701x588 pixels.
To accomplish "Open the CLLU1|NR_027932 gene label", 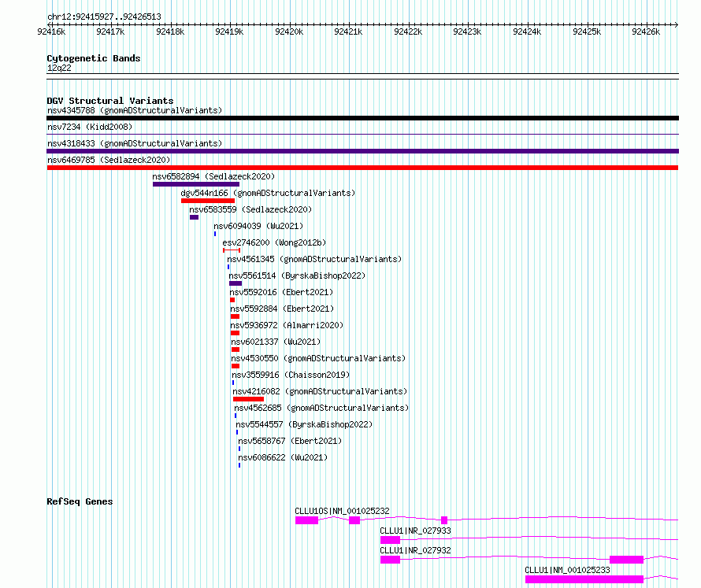I will (415, 550).
